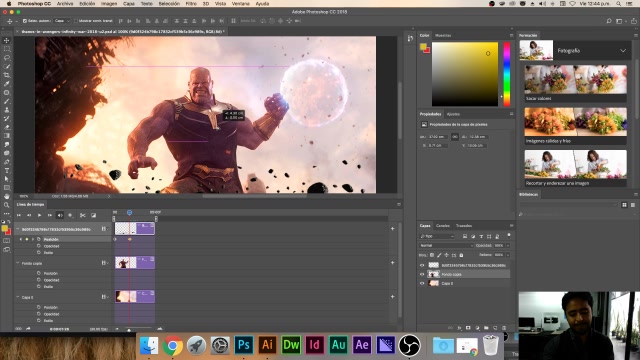Click the blue timeline playhead marker

129,213
